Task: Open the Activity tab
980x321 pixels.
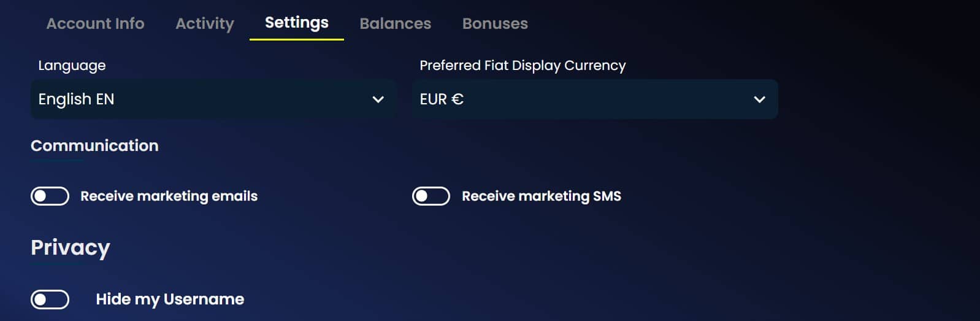Action: tap(205, 23)
